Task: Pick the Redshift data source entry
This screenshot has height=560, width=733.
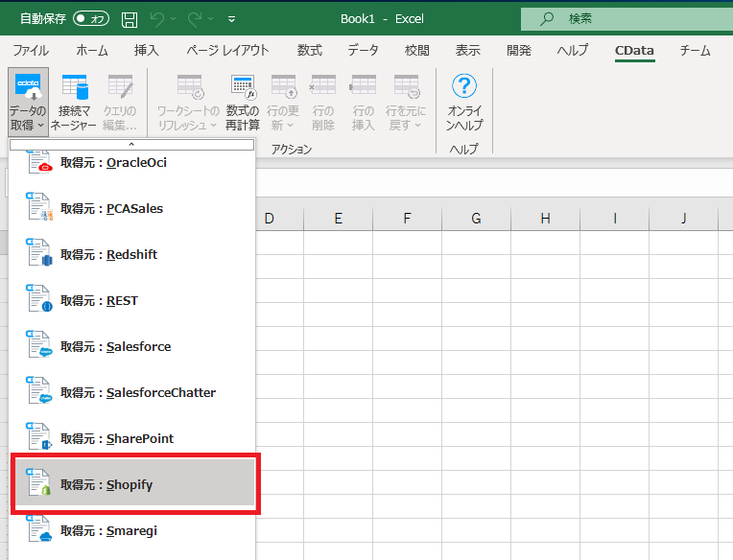Action: click(131, 254)
